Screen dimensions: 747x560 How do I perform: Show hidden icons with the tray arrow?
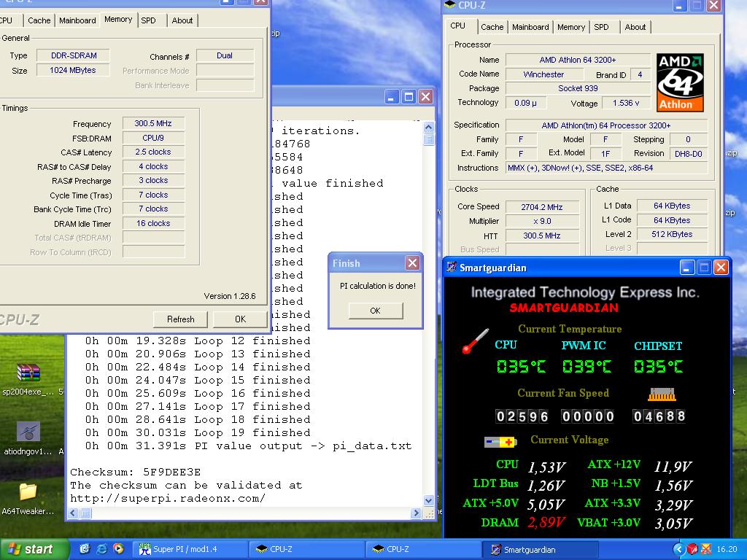coord(679,549)
